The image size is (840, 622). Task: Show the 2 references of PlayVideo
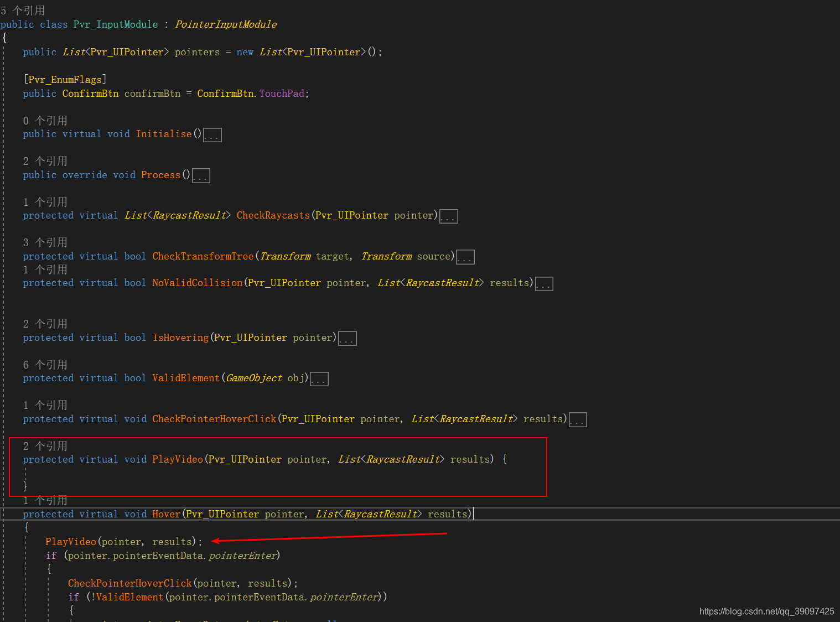coord(45,445)
